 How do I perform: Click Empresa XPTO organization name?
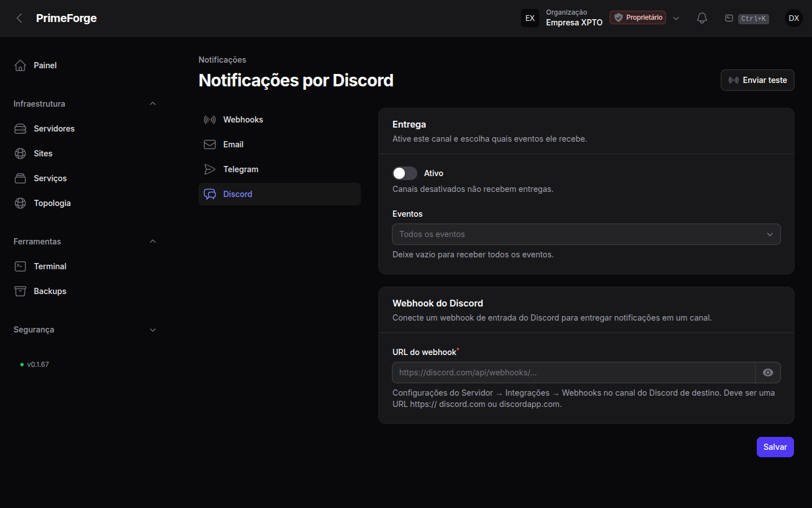pos(574,23)
